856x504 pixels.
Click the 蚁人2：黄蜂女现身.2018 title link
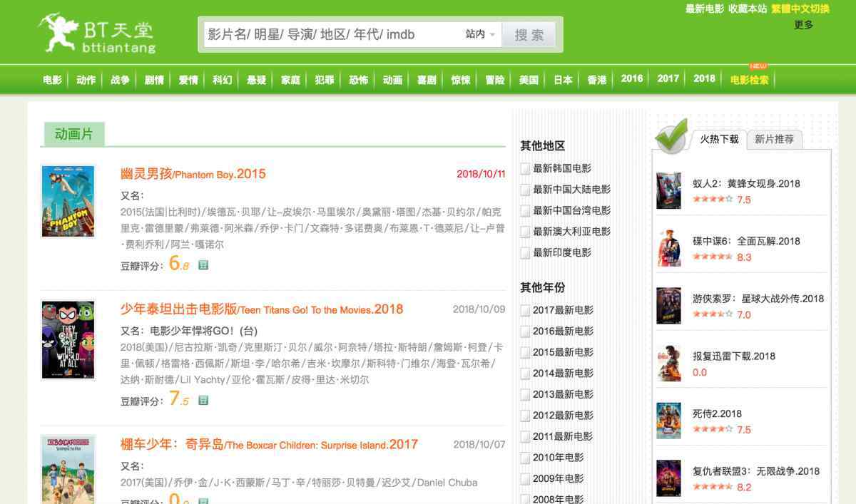point(746,183)
